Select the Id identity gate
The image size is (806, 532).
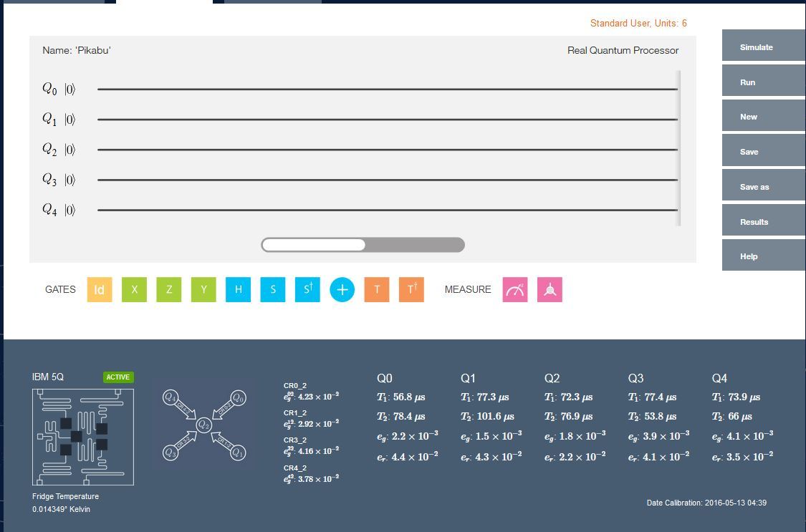pos(100,289)
